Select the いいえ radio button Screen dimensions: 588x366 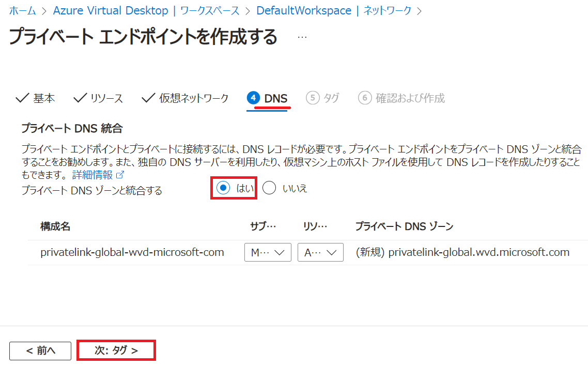pos(269,188)
